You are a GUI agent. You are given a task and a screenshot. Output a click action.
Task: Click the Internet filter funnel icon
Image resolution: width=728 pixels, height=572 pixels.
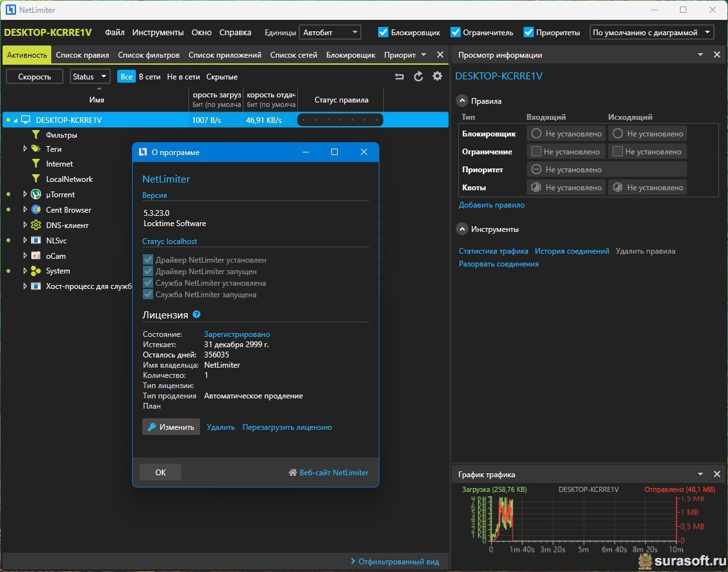[x=36, y=164]
